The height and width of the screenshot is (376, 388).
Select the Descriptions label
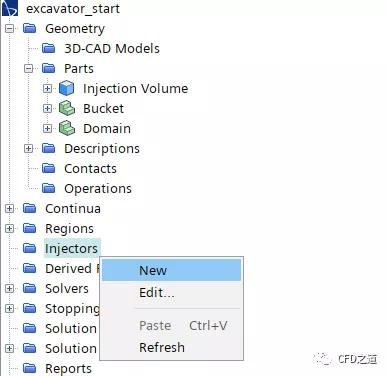(x=102, y=149)
